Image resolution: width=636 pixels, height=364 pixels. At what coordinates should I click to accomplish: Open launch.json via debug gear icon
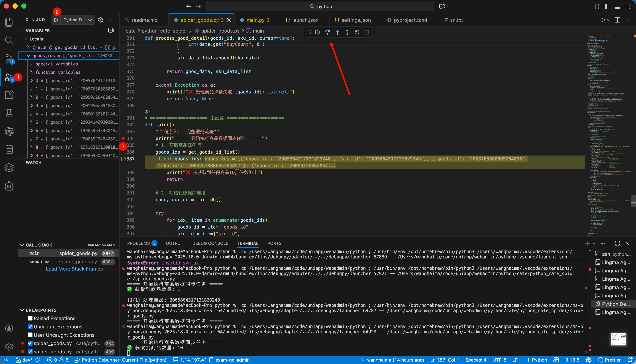pos(101,20)
